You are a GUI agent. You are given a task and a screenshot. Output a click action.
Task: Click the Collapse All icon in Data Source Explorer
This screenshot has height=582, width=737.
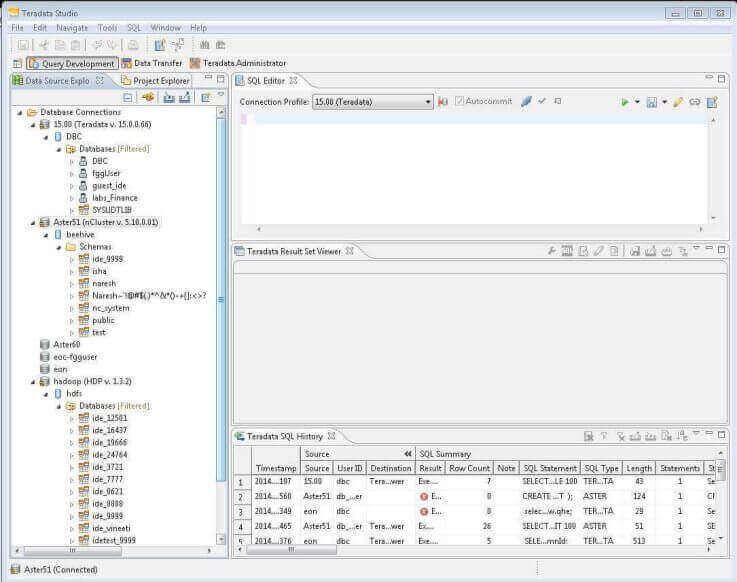click(x=127, y=97)
